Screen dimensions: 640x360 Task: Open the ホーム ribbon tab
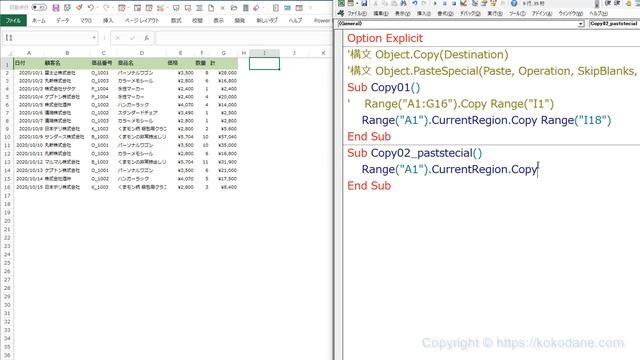pos(39,20)
